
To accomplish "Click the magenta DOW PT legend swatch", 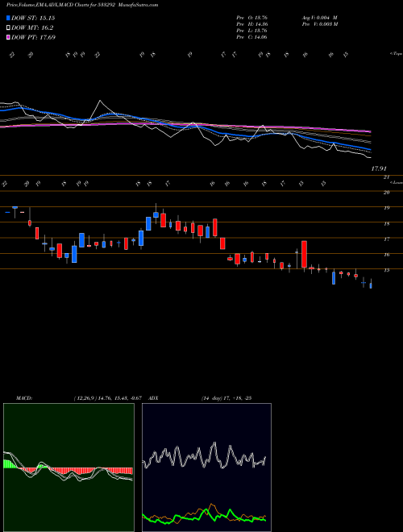I will tap(8, 37).
